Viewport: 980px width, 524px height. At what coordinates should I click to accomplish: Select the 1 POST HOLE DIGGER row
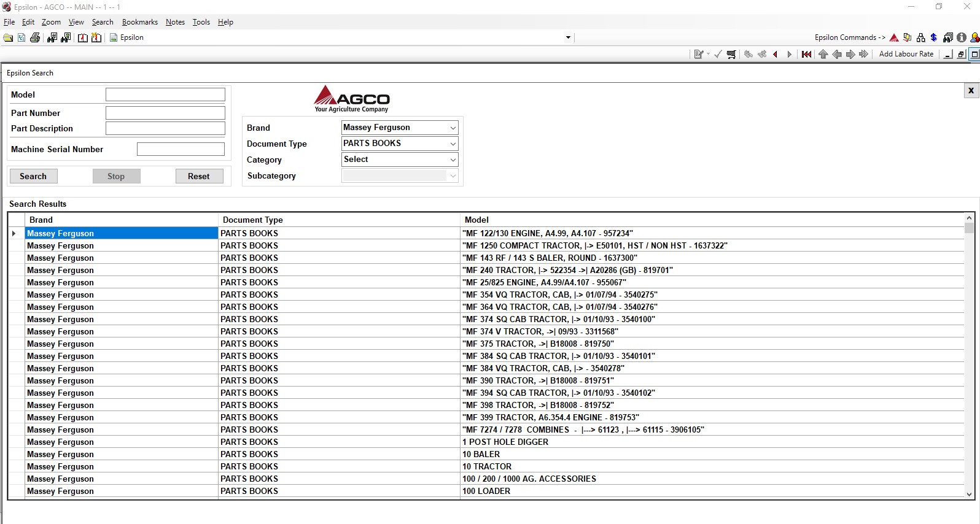point(486,442)
